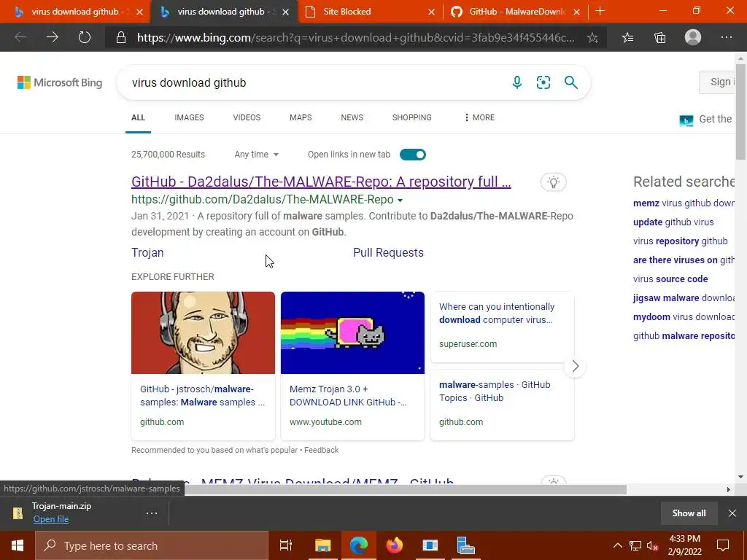Viewport: 747px width, 560px height.
Task: Go back using browser back arrow
Action: [x=20, y=37]
